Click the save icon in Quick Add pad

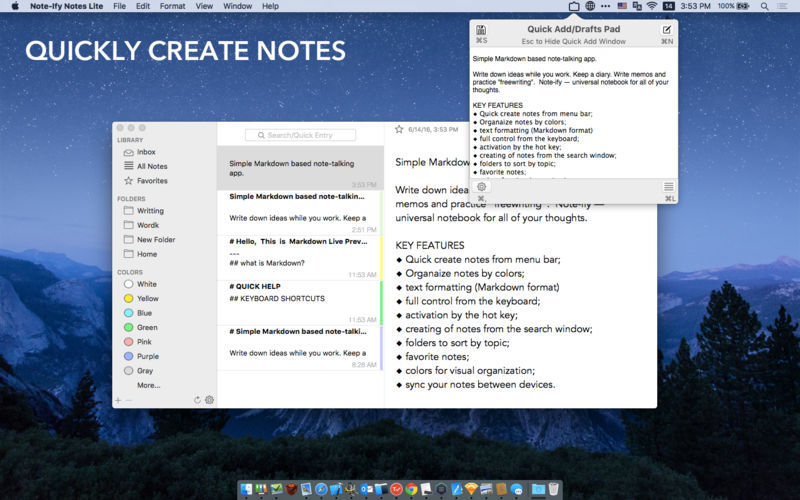pos(481,30)
